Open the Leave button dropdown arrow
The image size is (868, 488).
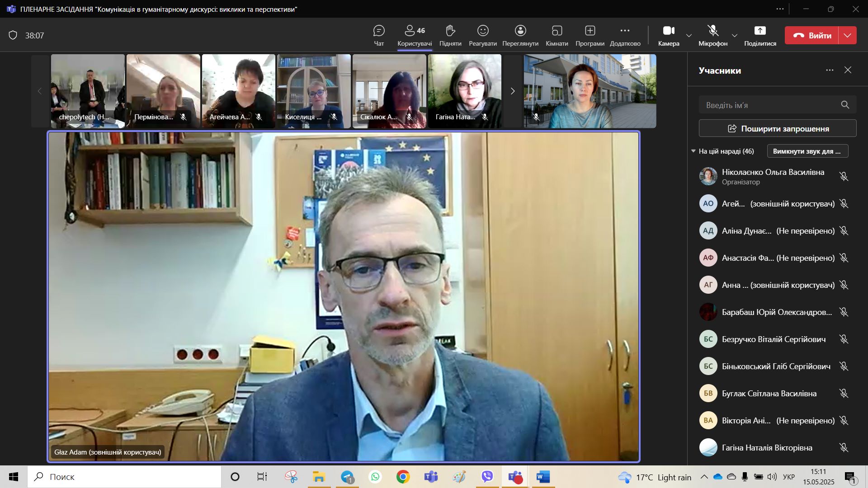click(x=848, y=35)
